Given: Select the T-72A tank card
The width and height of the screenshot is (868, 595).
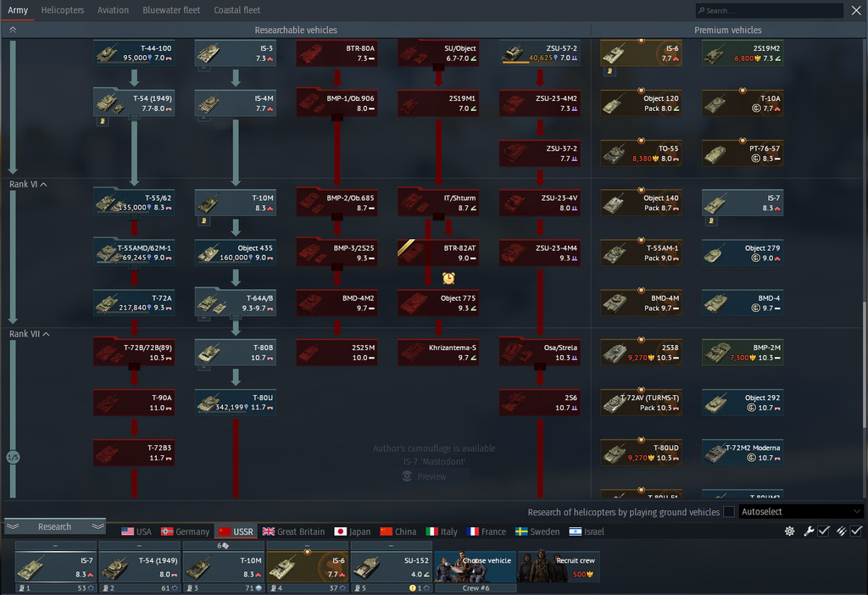Looking at the screenshot, I should pos(134,303).
